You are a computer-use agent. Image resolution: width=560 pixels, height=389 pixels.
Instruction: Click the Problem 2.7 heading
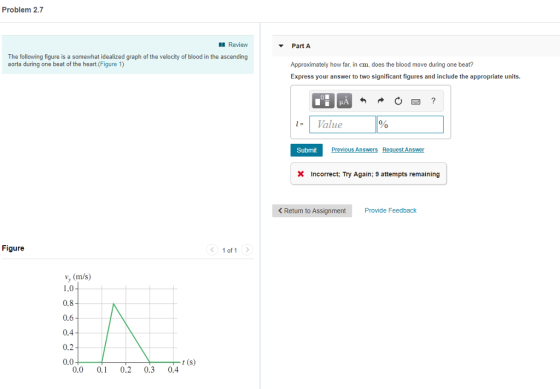coord(22,10)
